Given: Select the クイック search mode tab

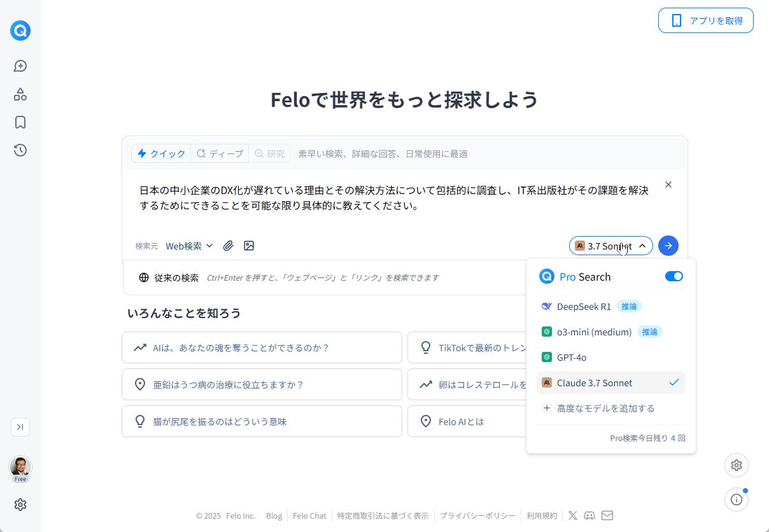Looking at the screenshot, I should coord(162,153).
